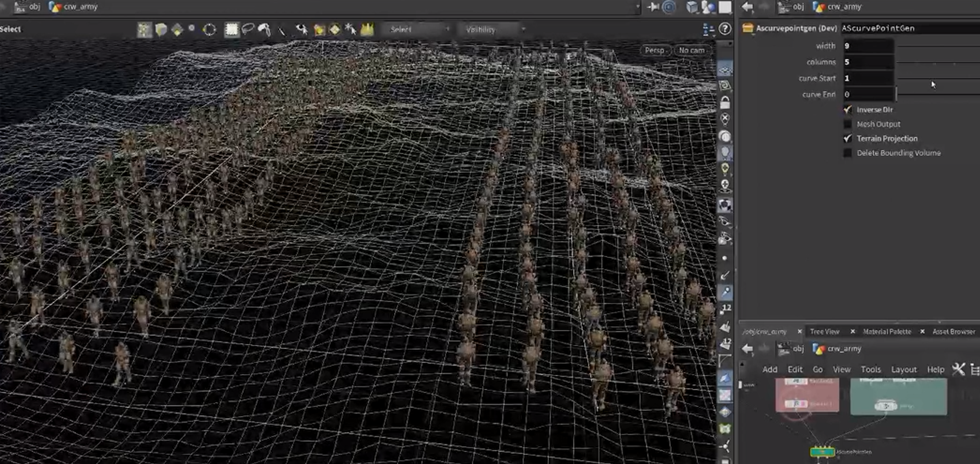Select the brush picking tool
980x464 pixels.
tap(264, 29)
